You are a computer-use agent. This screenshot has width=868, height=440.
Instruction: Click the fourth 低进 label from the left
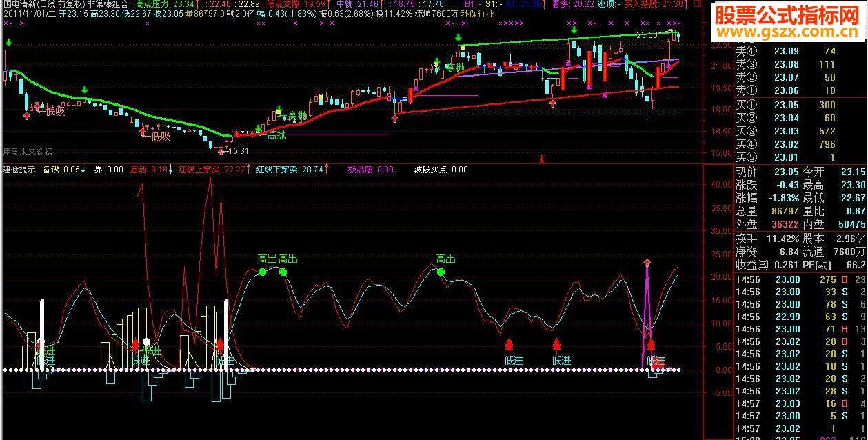pyautogui.click(x=514, y=360)
